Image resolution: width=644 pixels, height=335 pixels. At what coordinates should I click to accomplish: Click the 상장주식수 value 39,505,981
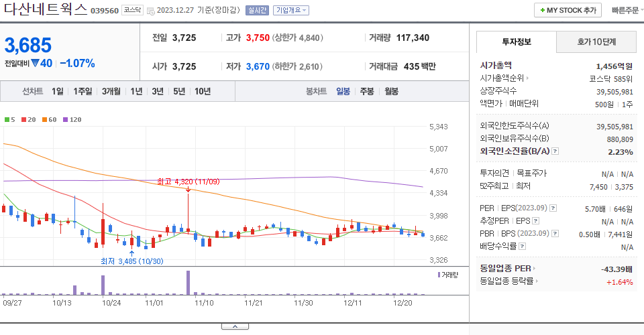[x=615, y=92]
